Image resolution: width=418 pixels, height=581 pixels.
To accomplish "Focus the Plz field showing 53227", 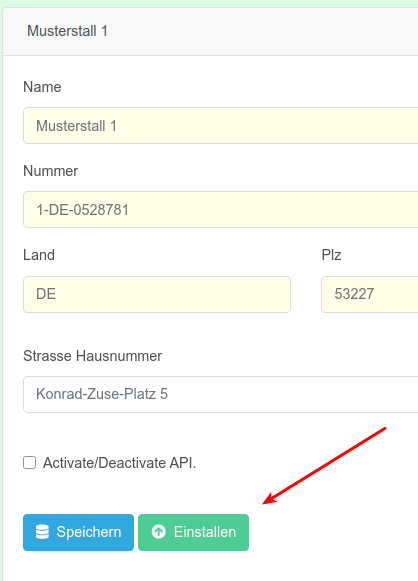I will [x=370, y=294].
